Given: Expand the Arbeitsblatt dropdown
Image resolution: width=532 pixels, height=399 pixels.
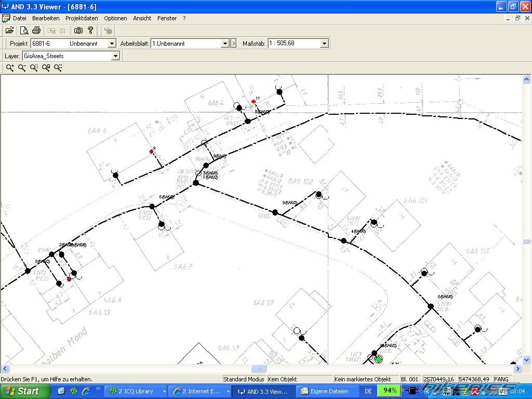Looking at the screenshot, I should click(x=225, y=44).
